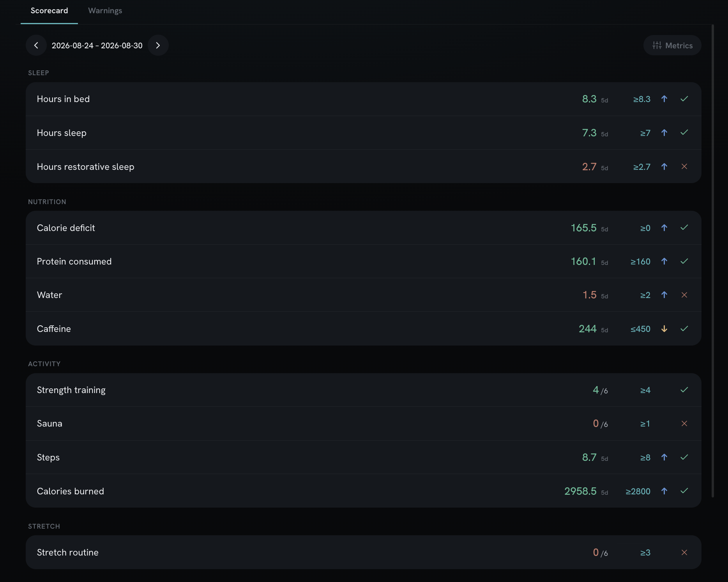Go to the previous week with the left chevron
Viewport: 728px width, 582px height.
[x=36, y=45]
